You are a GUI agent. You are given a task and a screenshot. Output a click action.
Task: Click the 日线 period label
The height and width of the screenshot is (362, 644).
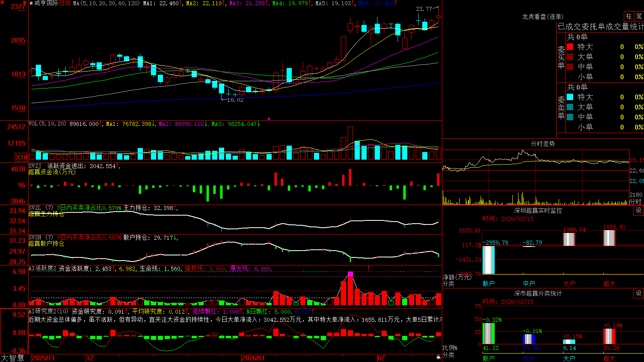[x=65, y=3]
